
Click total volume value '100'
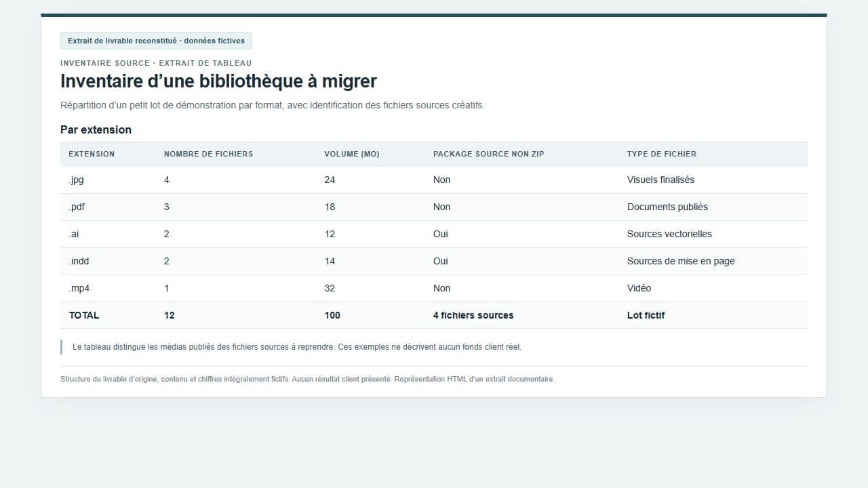tap(332, 315)
